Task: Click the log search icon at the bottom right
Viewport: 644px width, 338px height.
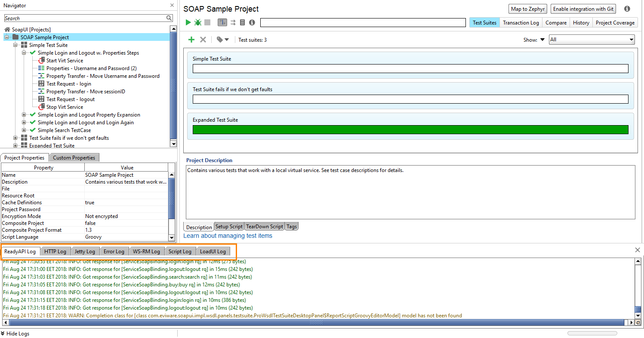Action: pos(638,323)
